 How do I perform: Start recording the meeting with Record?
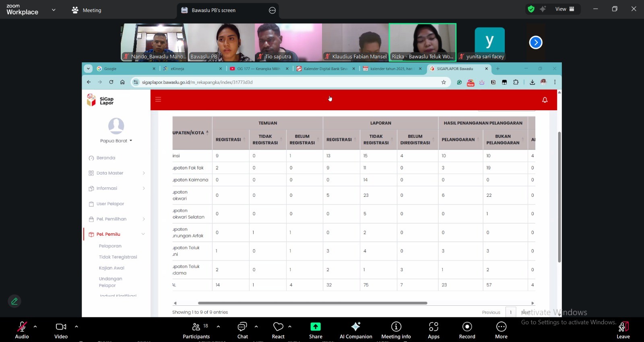click(x=467, y=327)
